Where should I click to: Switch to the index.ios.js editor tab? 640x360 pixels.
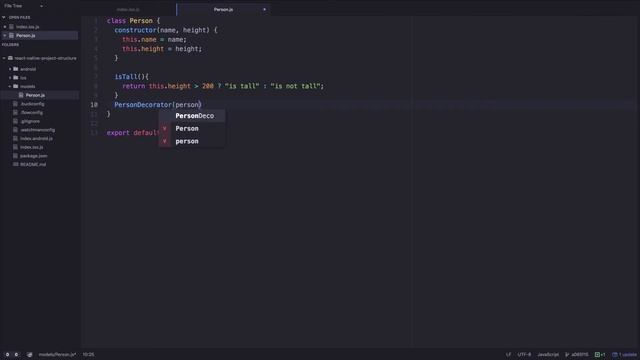[128, 9]
